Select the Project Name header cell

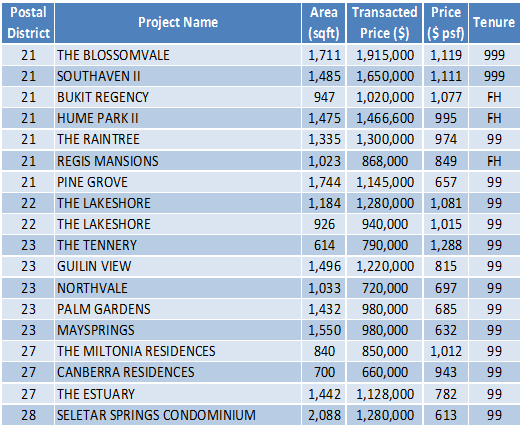coord(178,23)
